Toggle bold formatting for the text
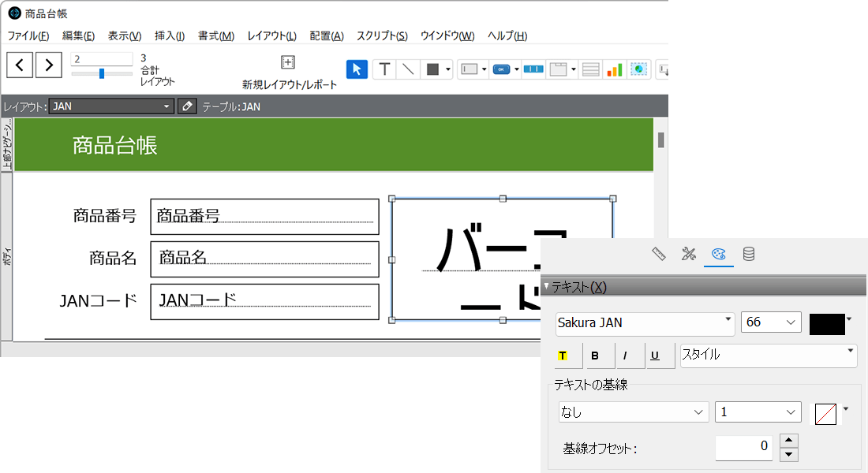This screenshot has width=868, height=473. [x=598, y=355]
